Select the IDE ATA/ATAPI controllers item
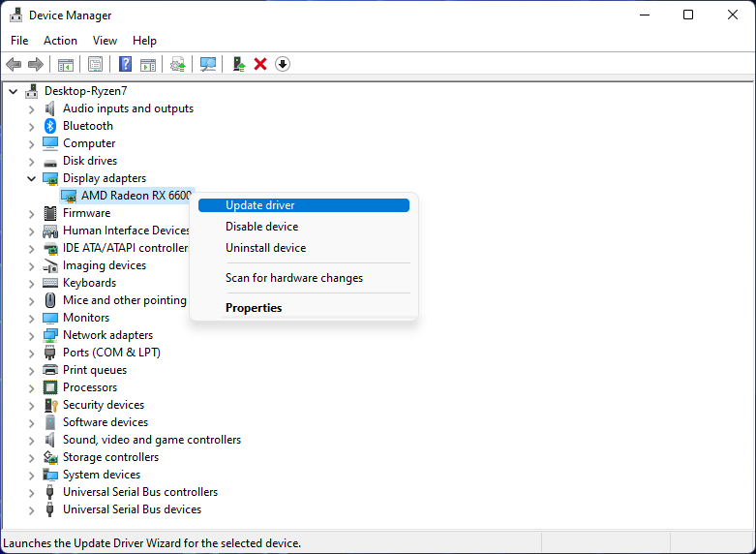The height and width of the screenshot is (554, 756). [126, 248]
